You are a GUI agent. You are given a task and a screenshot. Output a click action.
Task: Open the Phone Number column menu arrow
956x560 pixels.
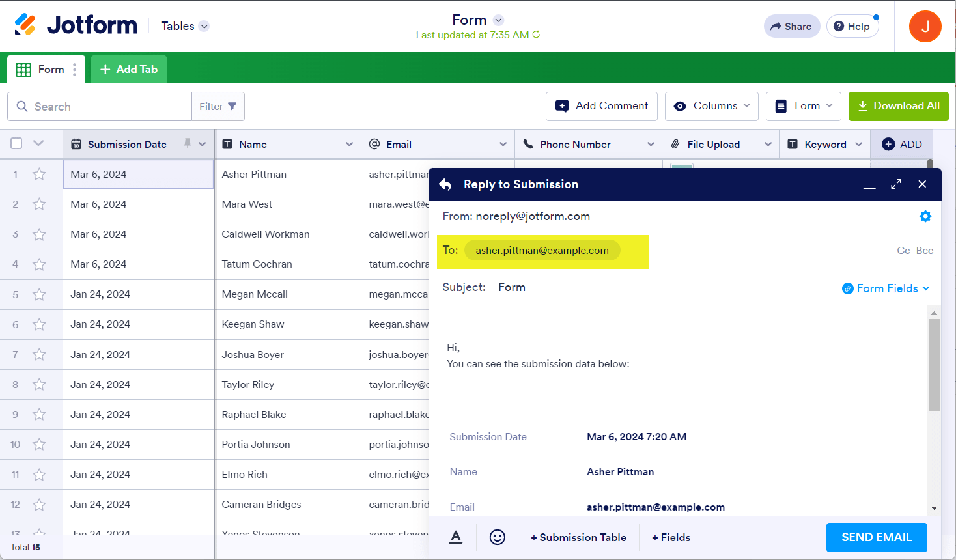pyautogui.click(x=651, y=144)
